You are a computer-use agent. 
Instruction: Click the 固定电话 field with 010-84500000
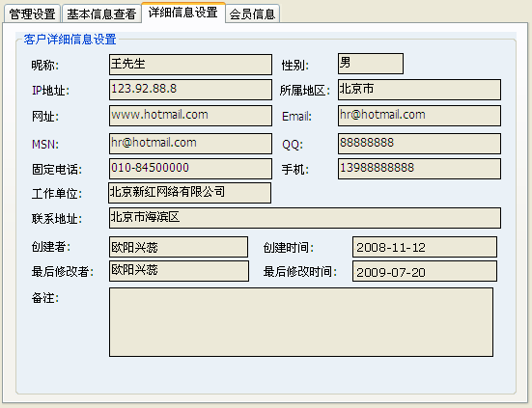click(190, 169)
